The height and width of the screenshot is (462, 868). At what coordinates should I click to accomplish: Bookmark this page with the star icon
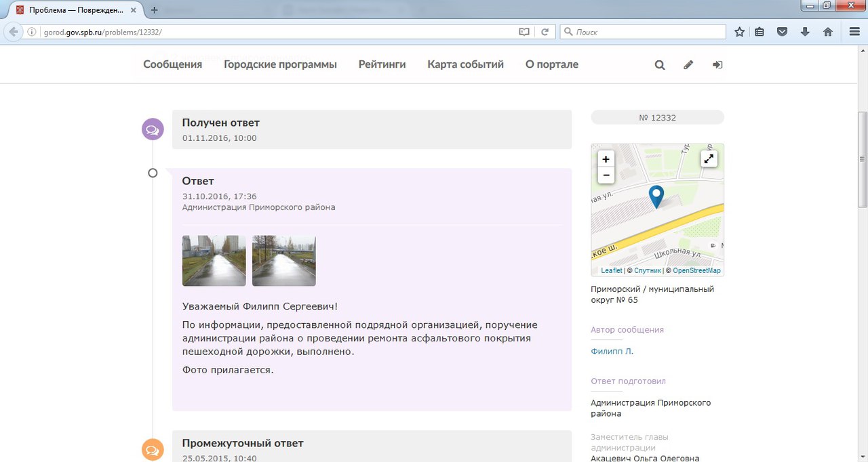740,32
